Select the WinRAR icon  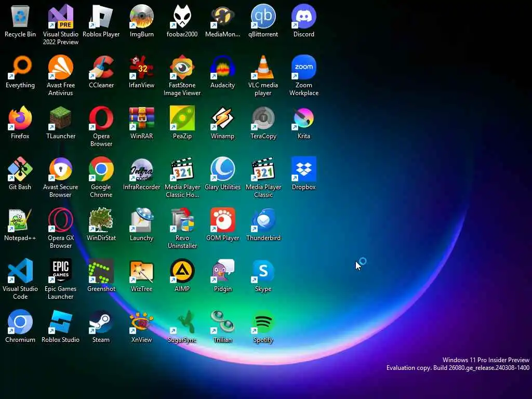click(141, 118)
